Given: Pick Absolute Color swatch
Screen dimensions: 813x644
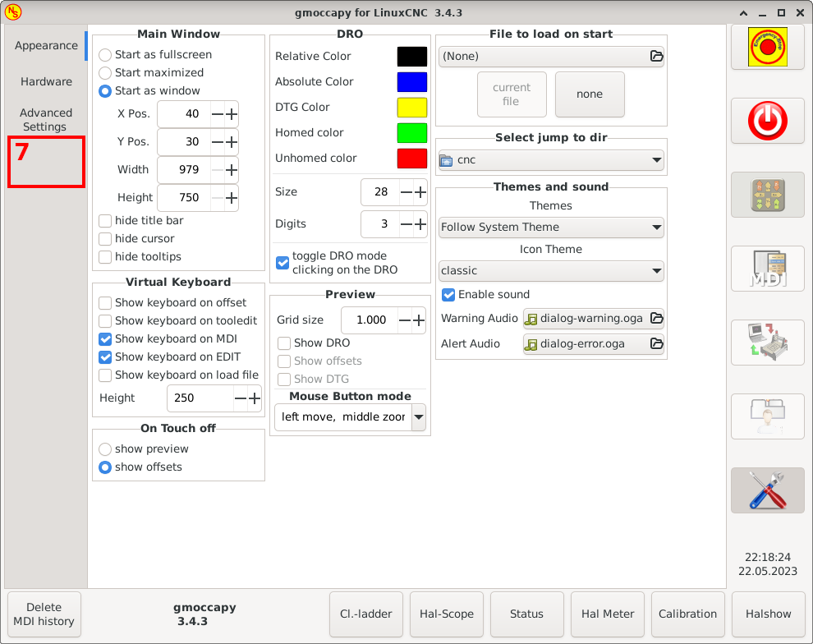Looking at the screenshot, I should pos(412,82).
